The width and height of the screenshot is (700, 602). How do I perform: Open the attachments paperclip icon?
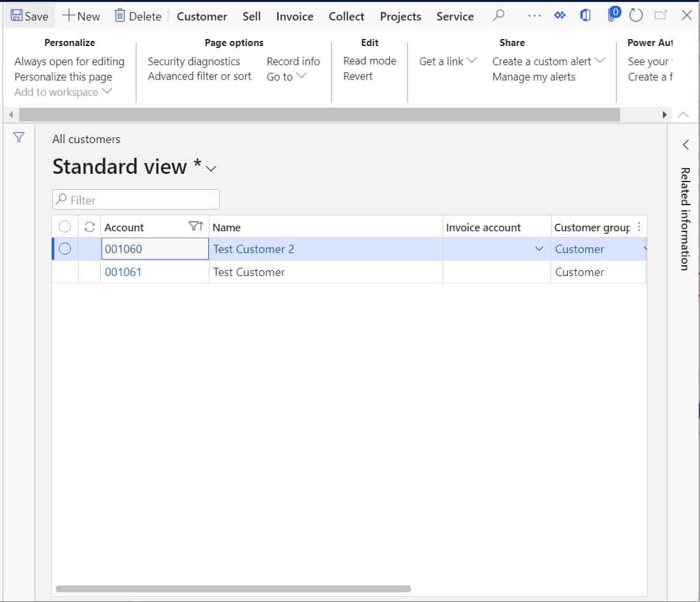point(612,15)
